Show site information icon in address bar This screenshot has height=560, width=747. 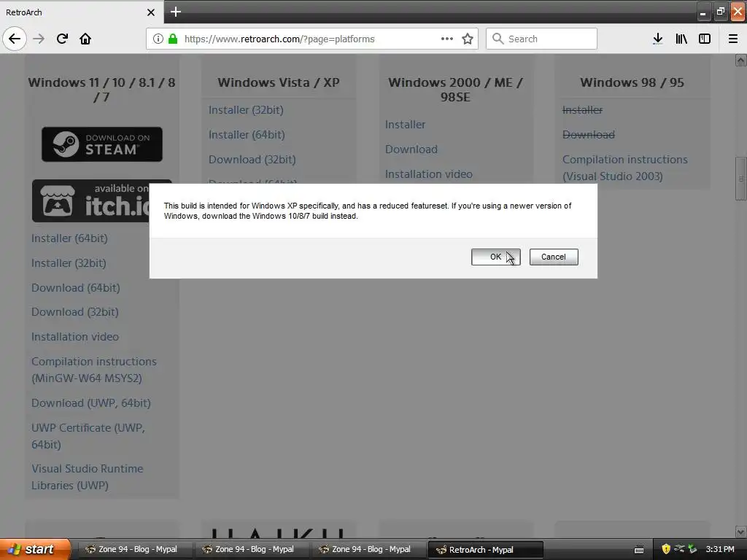(158, 39)
